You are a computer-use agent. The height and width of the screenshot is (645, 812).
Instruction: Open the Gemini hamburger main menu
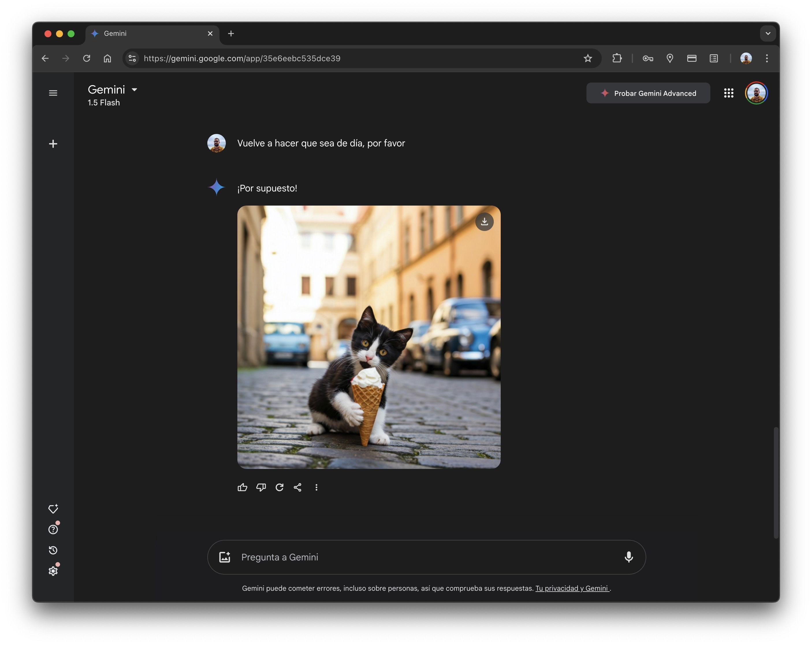(53, 93)
